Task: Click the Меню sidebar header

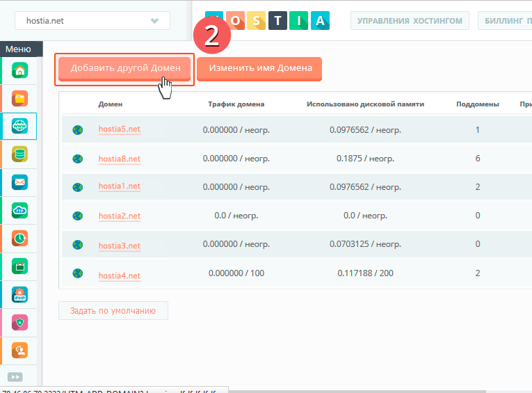Action: pyautogui.click(x=22, y=49)
